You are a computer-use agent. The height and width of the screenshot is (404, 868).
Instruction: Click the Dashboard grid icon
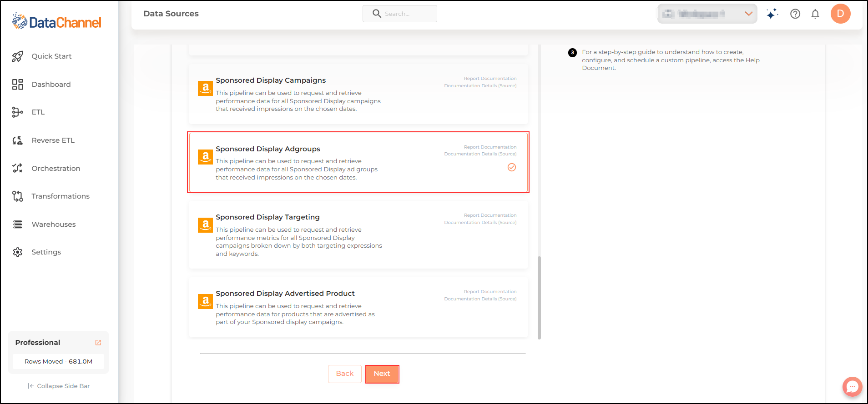pyautogui.click(x=17, y=85)
